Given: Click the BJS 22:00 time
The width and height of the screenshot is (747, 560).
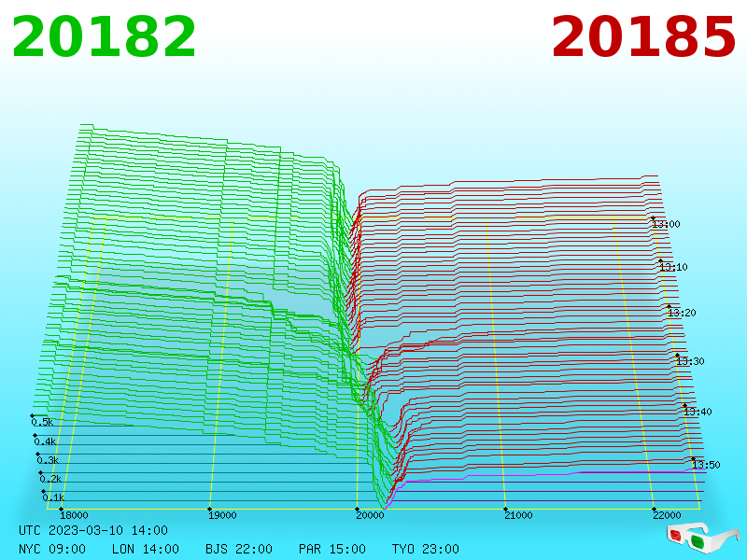Looking at the screenshot, I should (239, 549).
